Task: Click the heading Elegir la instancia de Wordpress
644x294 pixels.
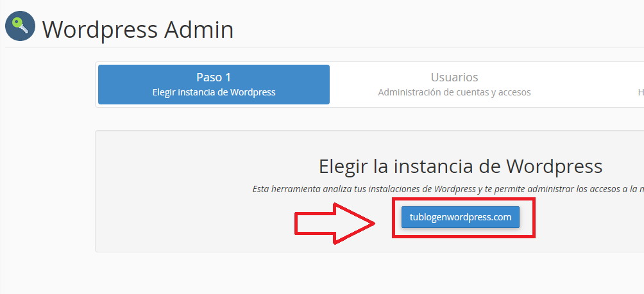Action: [x=461, y=166]
